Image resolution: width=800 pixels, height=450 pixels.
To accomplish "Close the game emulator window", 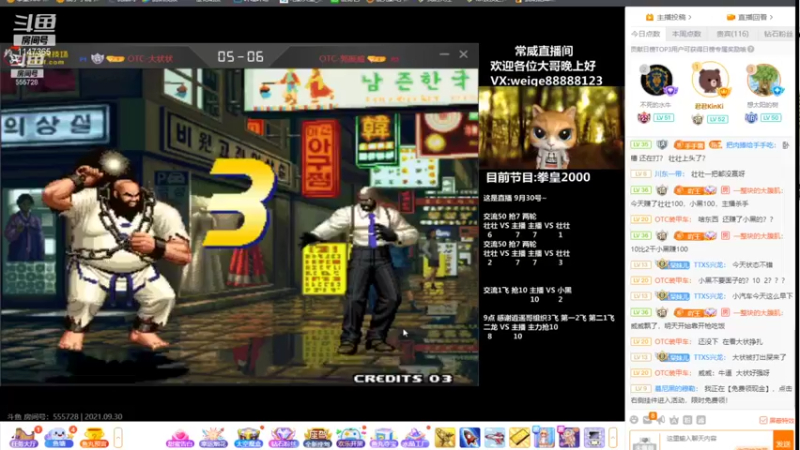I will [x=463, y=54].
